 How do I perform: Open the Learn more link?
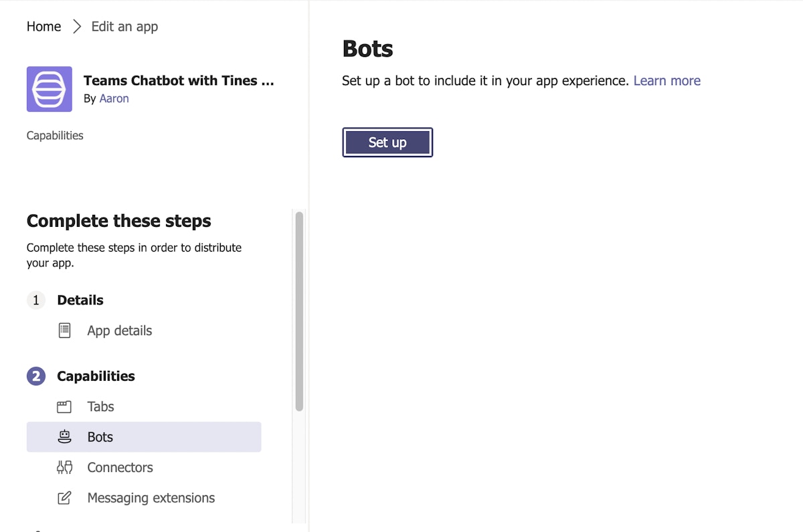666,81
